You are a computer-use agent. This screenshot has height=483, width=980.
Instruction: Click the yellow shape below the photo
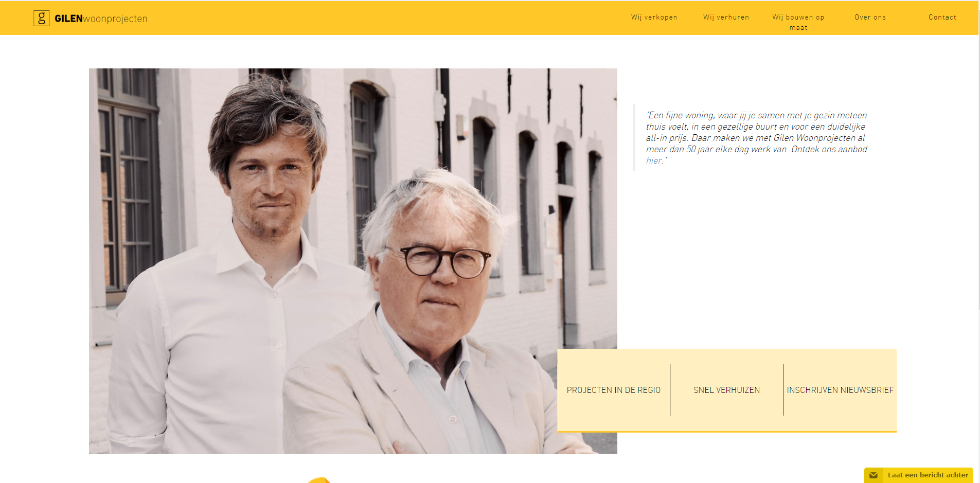(x=319, y=480)
